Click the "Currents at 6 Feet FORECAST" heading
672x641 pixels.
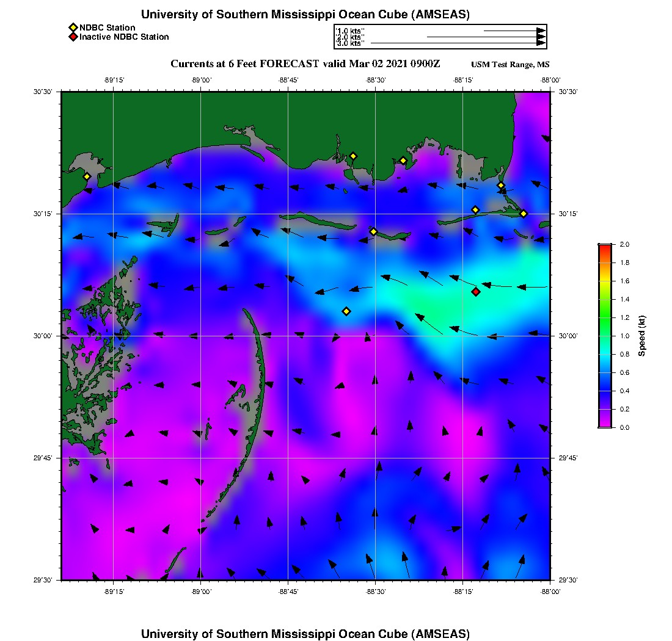tap(244, 64)
